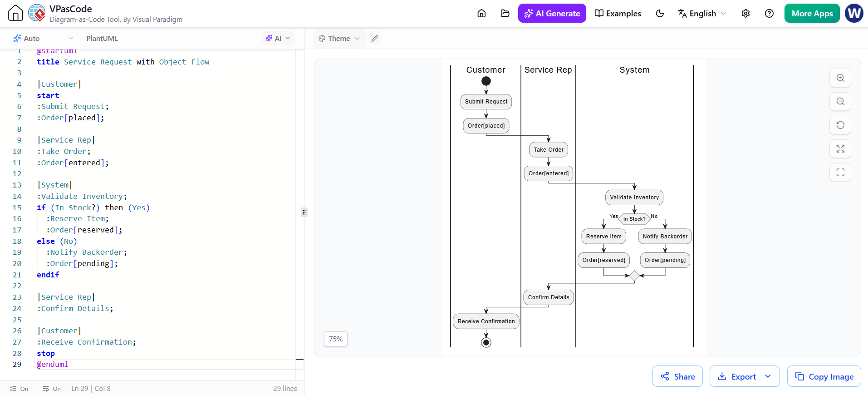
Task: Click the Customer swimlane header
Action: (485, 69)
